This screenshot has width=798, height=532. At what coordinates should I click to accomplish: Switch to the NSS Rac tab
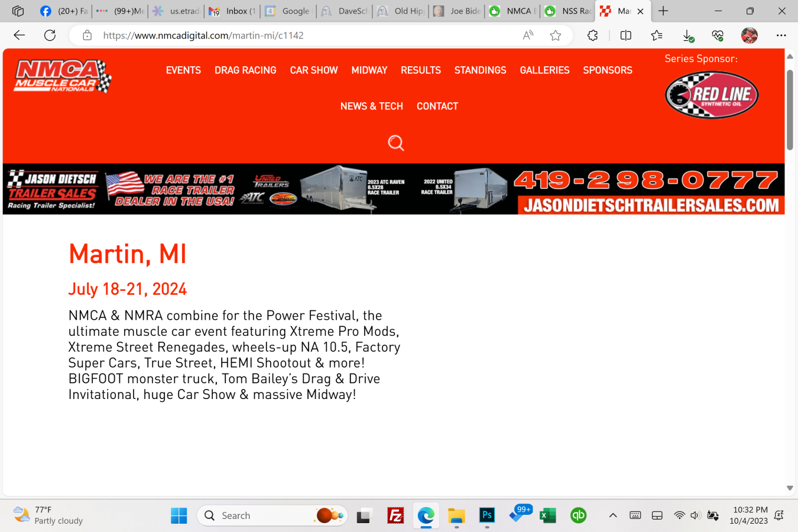[569, 11]
